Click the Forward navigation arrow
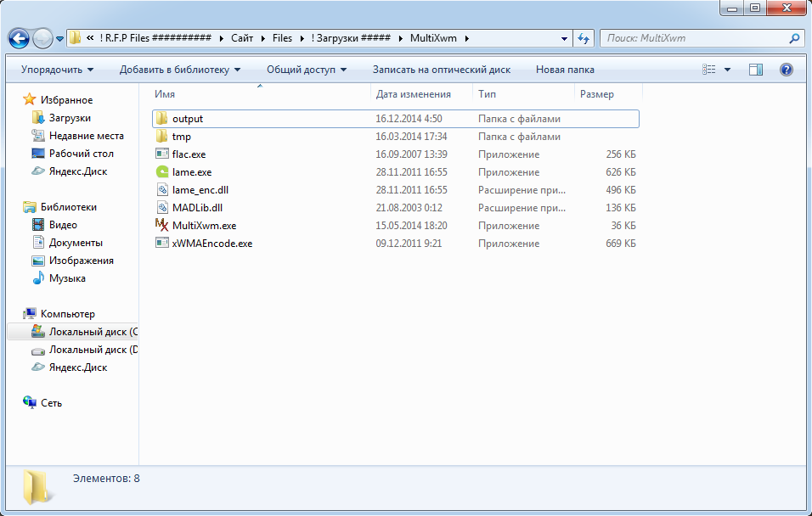Screen dimensions: 812x516 pos(42,38)
